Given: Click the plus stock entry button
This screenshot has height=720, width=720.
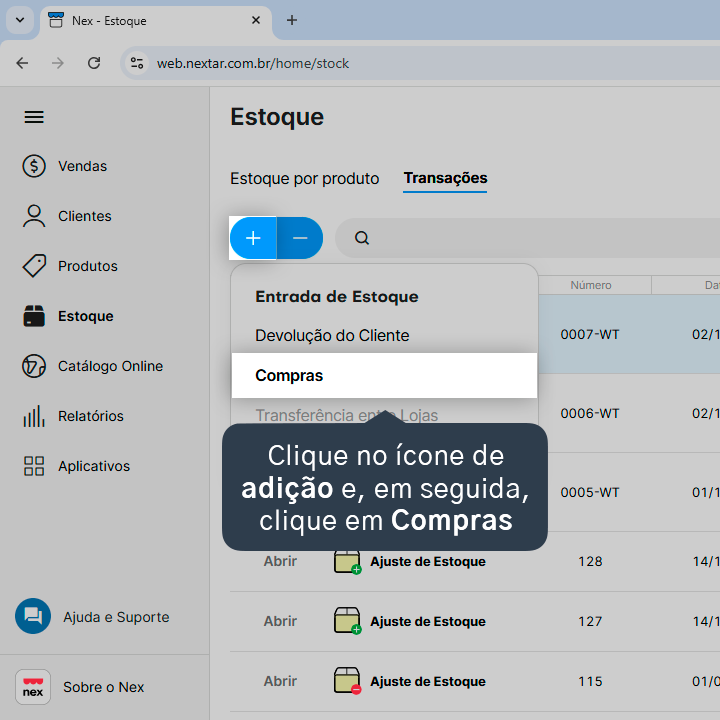Looking at the screenshot, I should (253, 238).
